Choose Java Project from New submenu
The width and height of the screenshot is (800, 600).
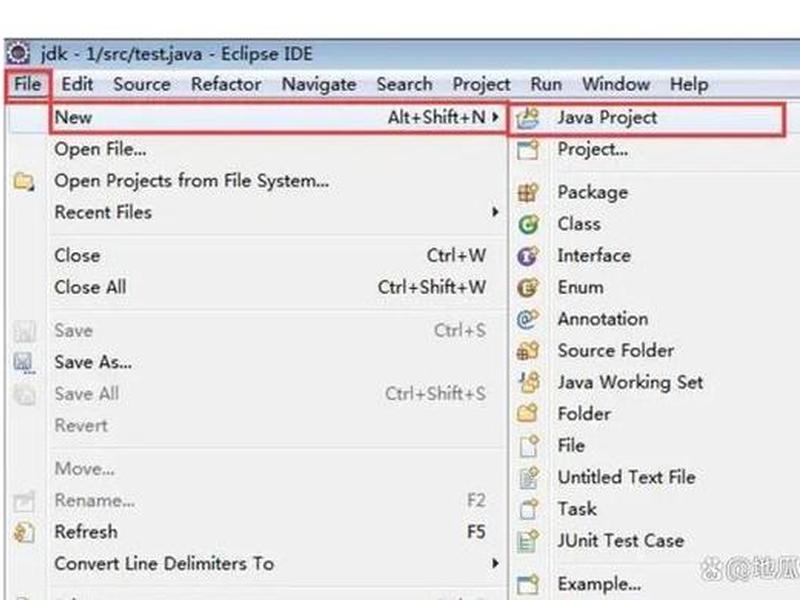pos(647,118)
